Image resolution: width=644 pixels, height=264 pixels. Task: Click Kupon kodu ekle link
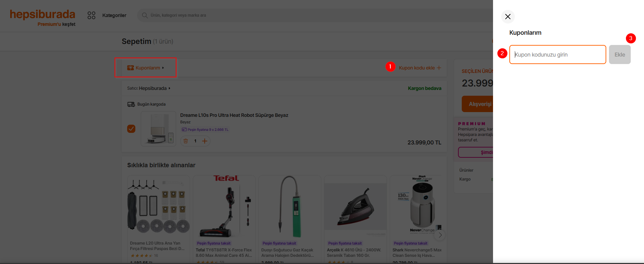click(x=420, y=68)
